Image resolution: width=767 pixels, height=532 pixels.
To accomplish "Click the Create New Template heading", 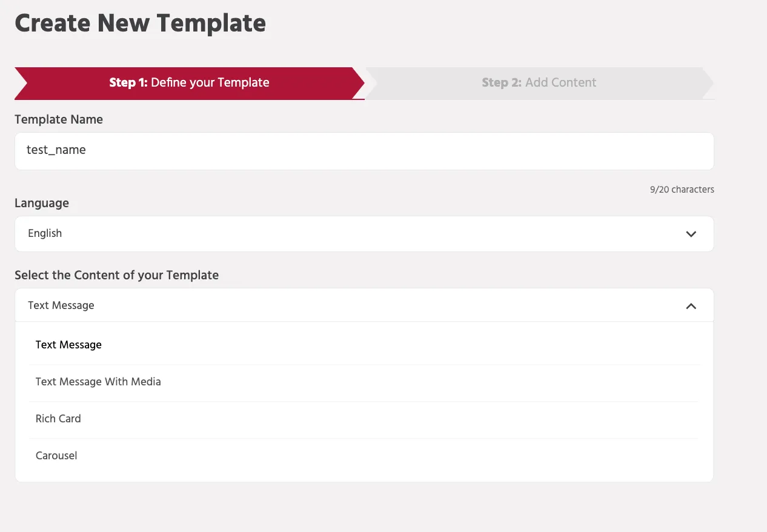I will coord(140,23).
